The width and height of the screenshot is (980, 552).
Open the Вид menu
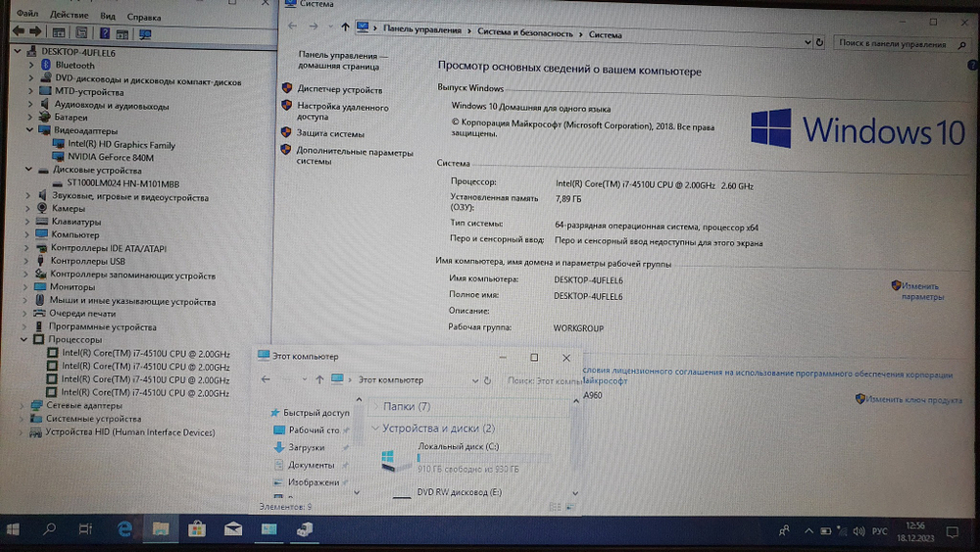(108, 16)
